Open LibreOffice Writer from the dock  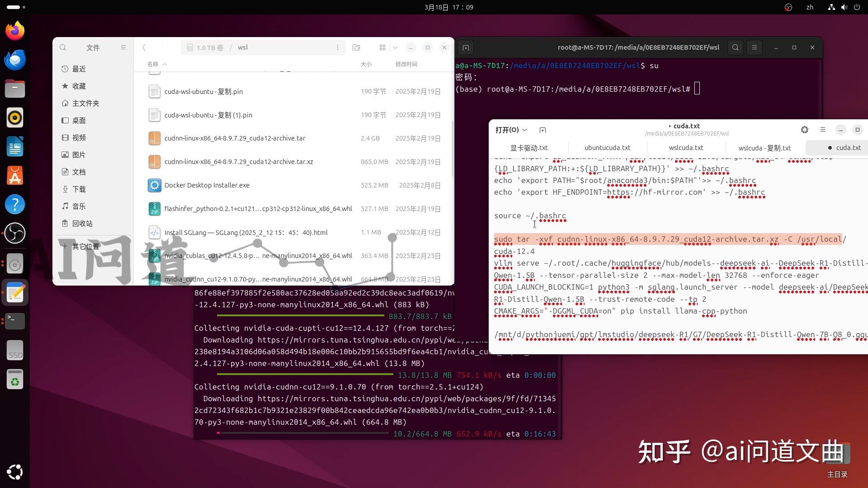pyautogui.click(x=15, y=146)
